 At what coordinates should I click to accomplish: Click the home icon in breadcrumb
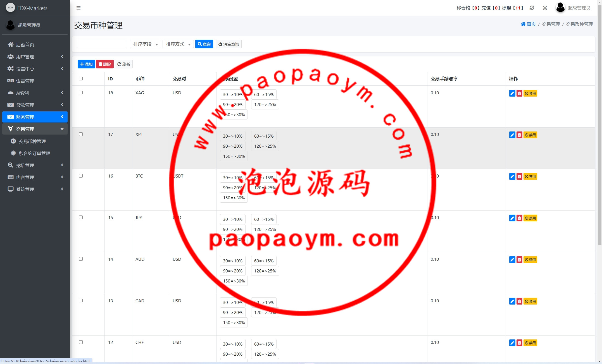(523, 24)
